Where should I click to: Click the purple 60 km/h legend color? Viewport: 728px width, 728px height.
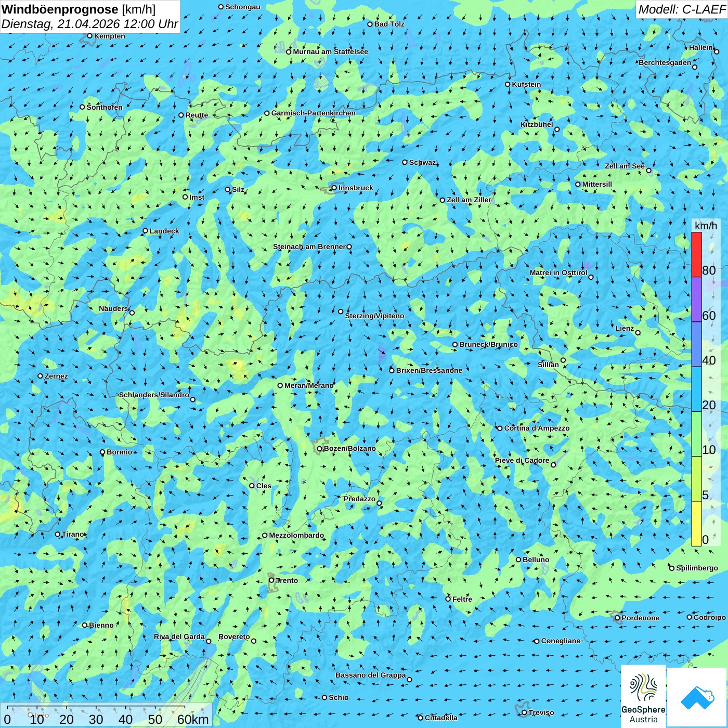click(696, 300)
